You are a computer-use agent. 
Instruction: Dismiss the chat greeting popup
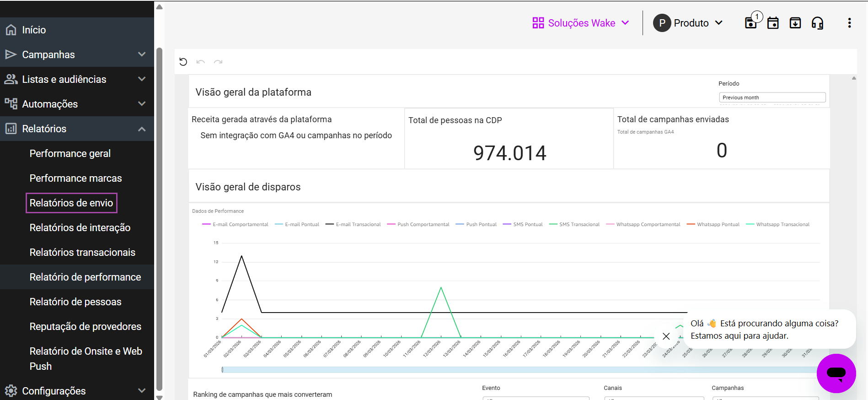666,336
